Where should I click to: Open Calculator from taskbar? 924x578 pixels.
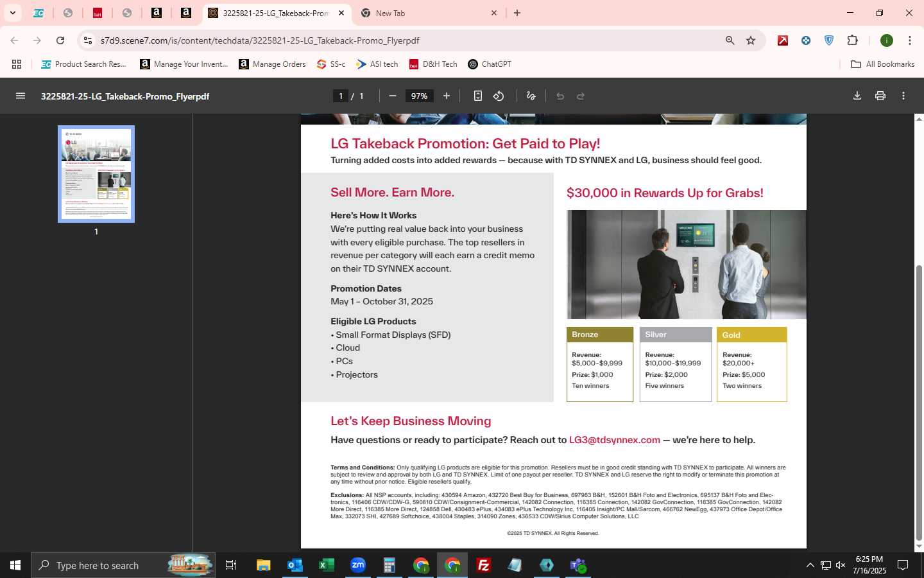[389, 565]
